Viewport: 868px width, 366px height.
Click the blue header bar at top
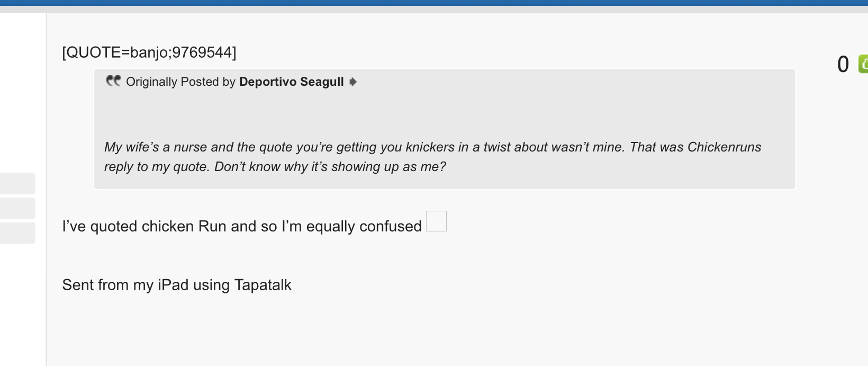[434, 3]
